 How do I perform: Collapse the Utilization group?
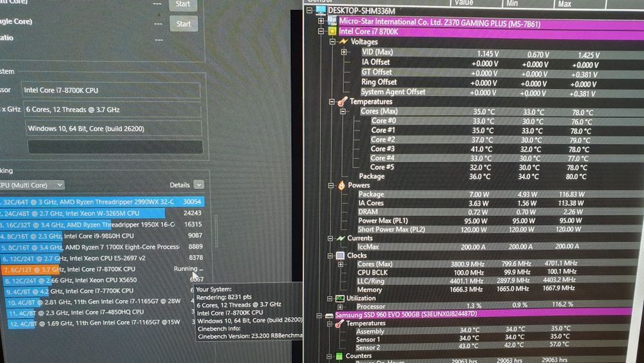point(329,299)
